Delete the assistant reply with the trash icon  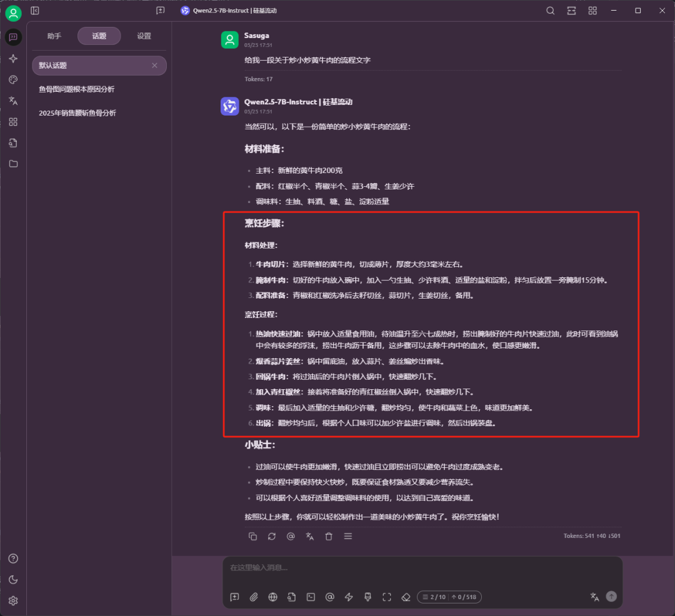coord(329,537)
